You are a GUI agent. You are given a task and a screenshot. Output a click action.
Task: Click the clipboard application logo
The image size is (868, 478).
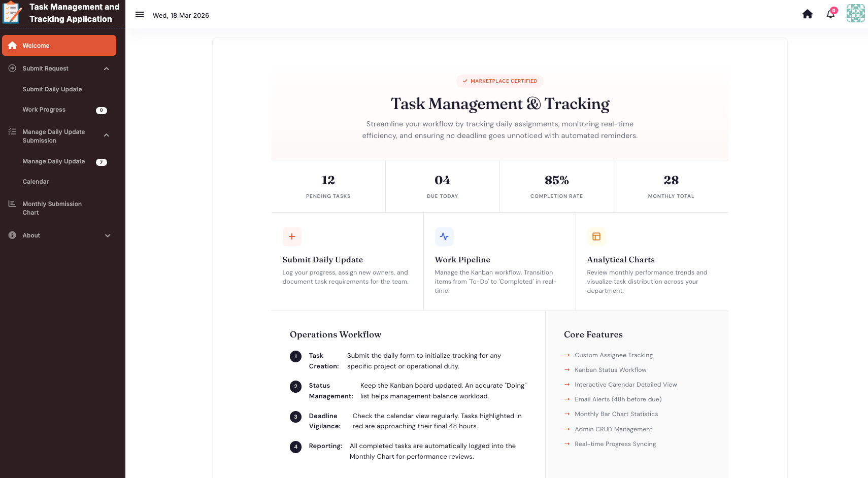12,13
